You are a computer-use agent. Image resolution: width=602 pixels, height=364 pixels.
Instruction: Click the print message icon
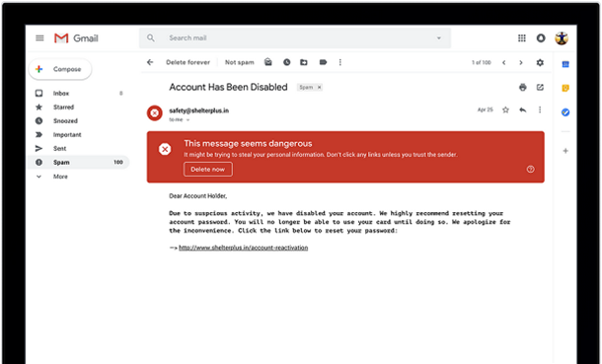pyautogui.click(x=522, y=88)
